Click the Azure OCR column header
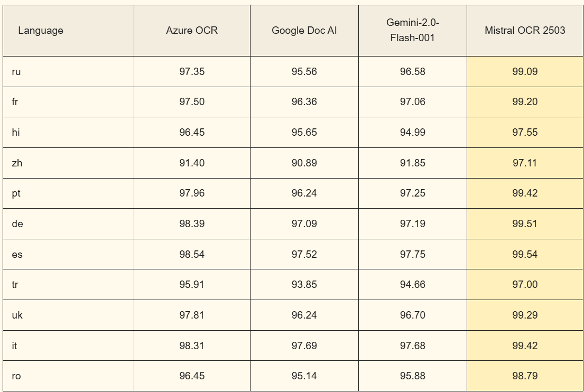 tap(192, 31)
